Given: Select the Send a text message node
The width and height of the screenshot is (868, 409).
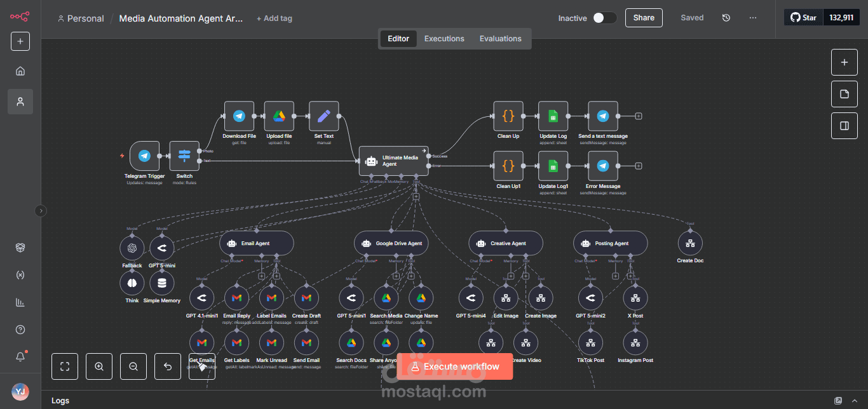Looking at the screenshot, I should (x=603, y=116).
